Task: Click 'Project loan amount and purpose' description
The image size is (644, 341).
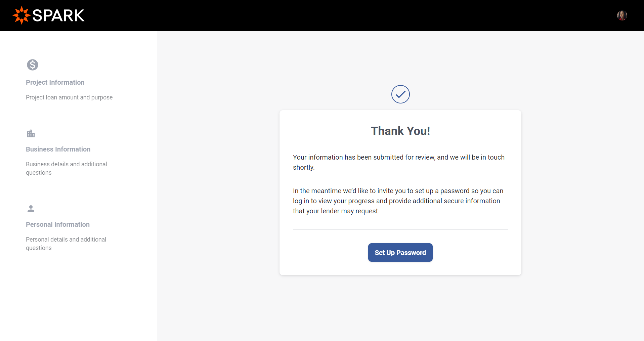Action: coord(69,97)
